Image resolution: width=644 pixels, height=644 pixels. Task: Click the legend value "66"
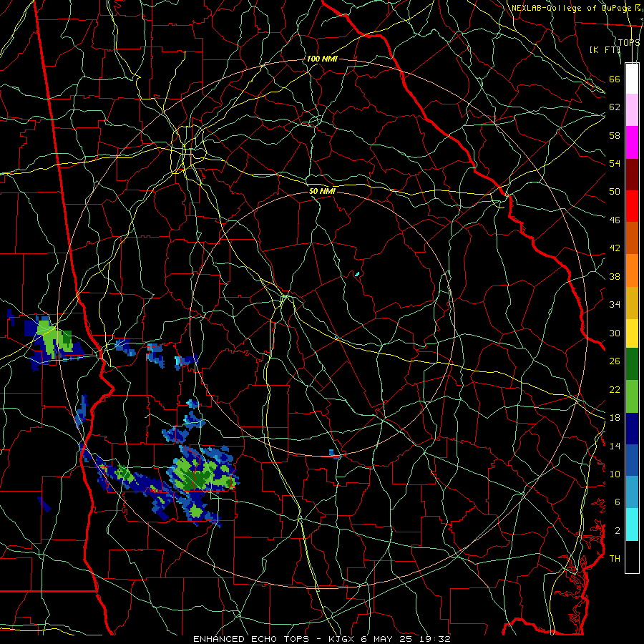click(615, 79)
